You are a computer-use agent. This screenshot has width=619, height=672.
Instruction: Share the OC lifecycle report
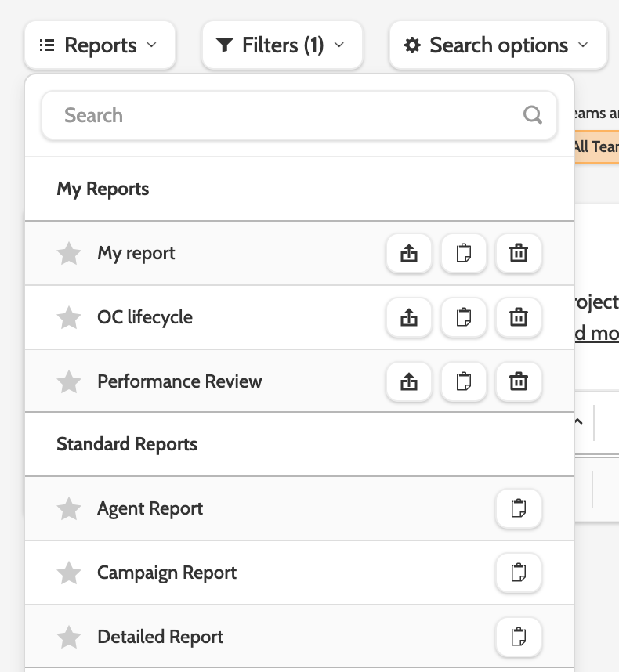[x=409, y=317]
